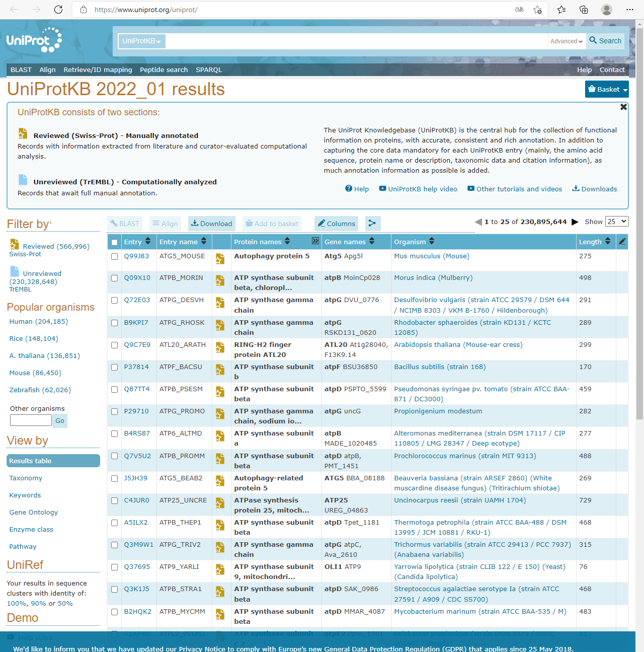Click reviewed star icon for Q99J83 row

point(220,259)
